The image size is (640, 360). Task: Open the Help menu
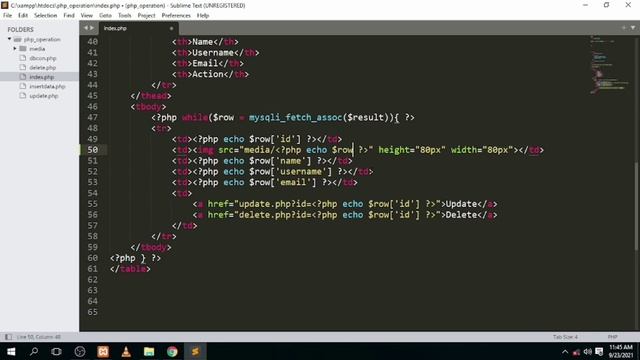203,16
